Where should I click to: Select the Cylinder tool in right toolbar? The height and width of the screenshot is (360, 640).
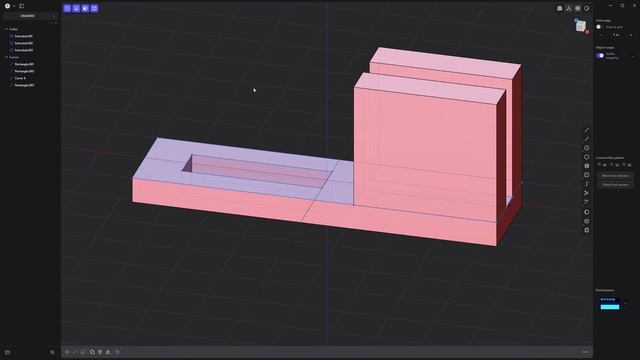[x=587, y=221]
